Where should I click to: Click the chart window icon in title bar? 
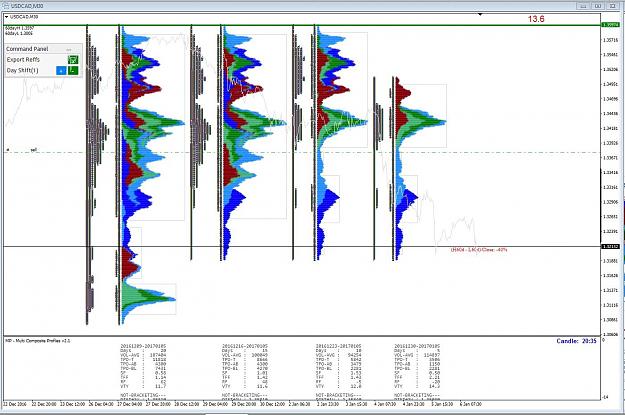pos(6,6)
